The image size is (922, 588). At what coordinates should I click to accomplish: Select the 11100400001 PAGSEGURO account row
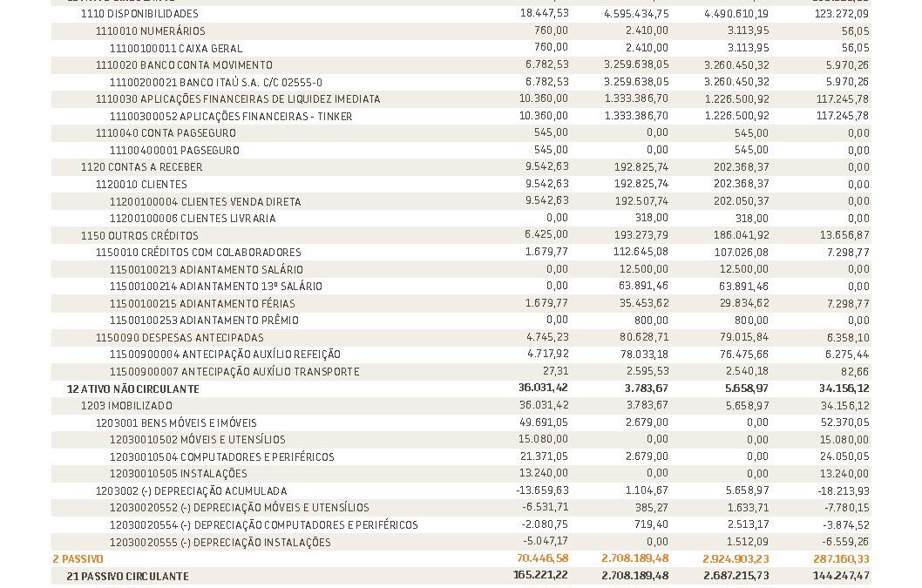174,150
